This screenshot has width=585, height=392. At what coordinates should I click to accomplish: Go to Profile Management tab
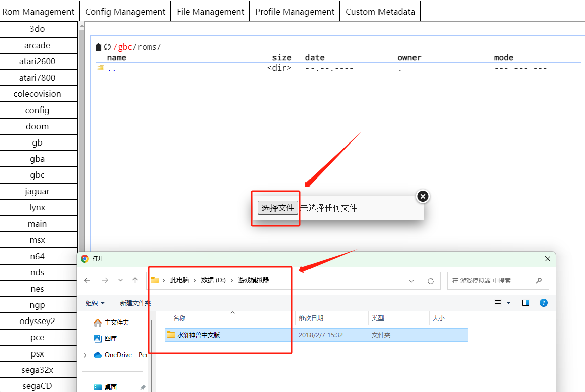pos(295,12)
